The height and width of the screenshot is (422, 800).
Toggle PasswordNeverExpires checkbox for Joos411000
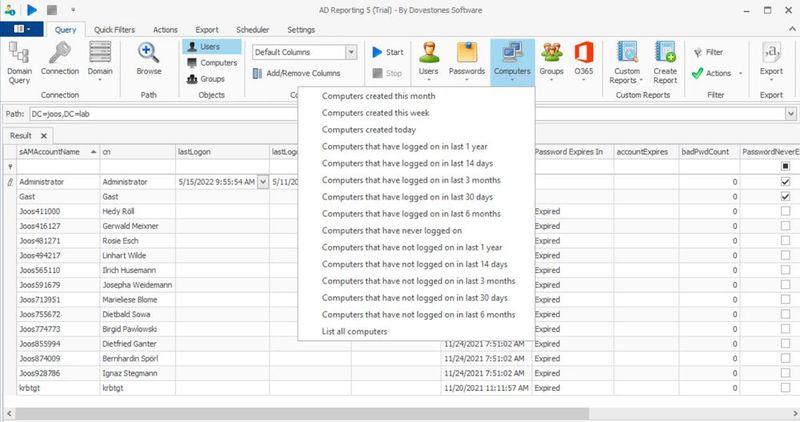(x=785, y=211)
